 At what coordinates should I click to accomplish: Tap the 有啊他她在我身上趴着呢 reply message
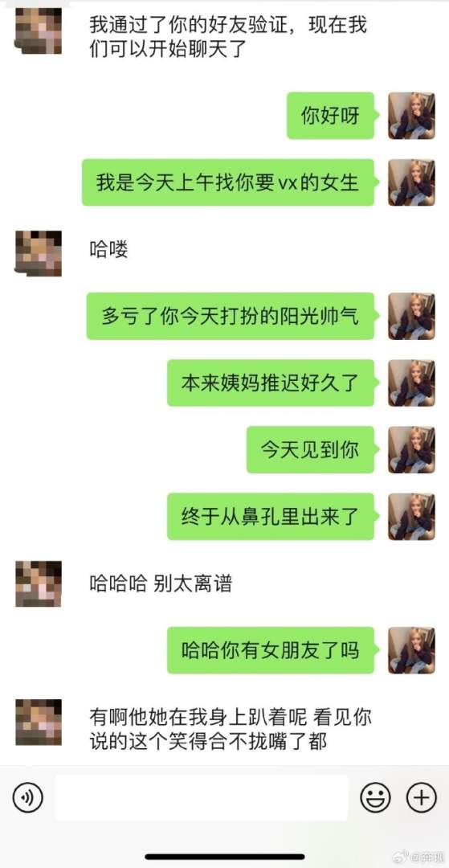(231, 730)
